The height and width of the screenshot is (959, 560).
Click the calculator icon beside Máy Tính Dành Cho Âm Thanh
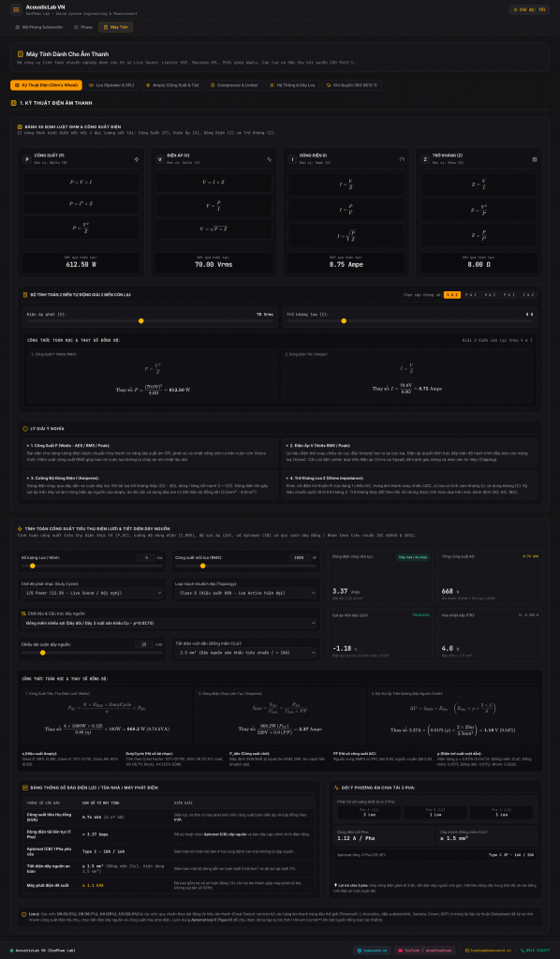click(x=21, y=53)
